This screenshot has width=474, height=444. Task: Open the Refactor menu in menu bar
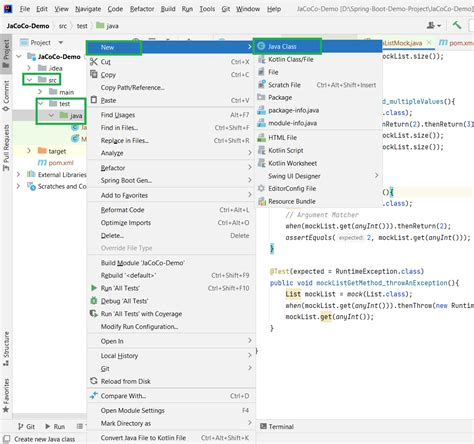click(x=142, y=9)
